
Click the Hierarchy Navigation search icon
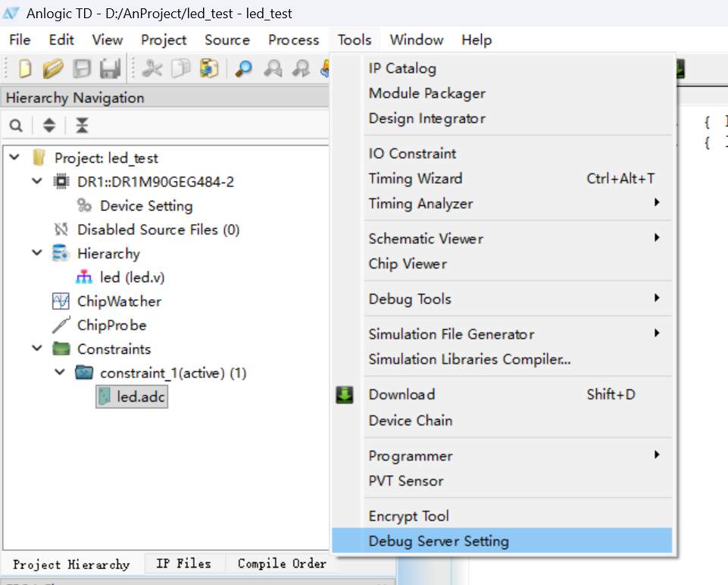[16, 125]
